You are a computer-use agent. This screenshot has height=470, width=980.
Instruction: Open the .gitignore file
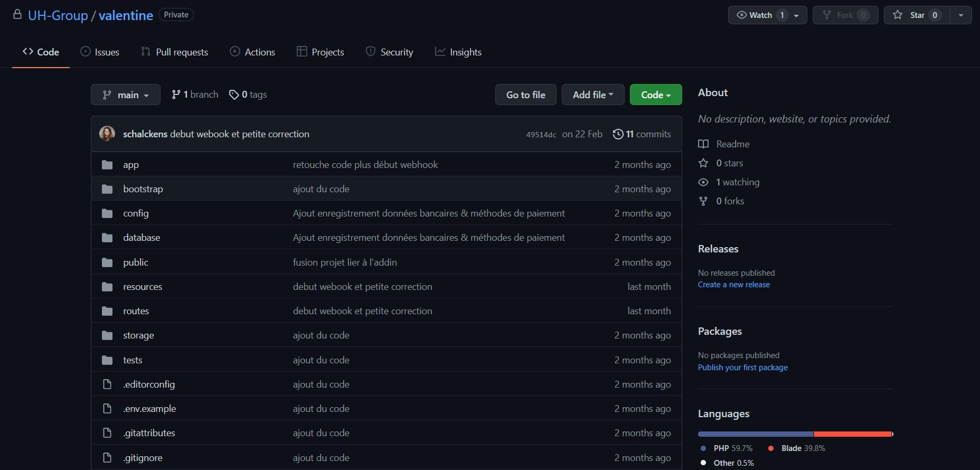(x=143, y=458)
